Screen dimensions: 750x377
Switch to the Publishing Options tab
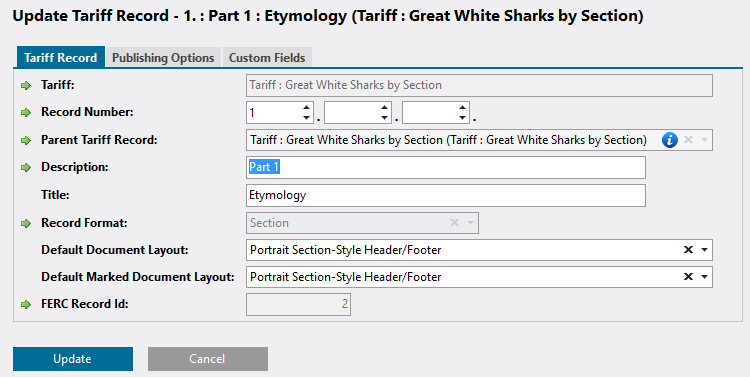point(163,57)
